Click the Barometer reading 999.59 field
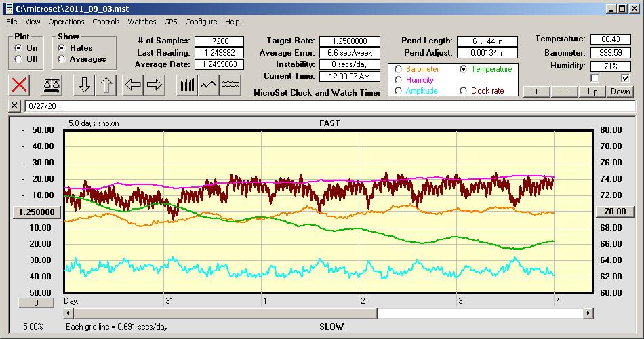 (x=610, y=53)
